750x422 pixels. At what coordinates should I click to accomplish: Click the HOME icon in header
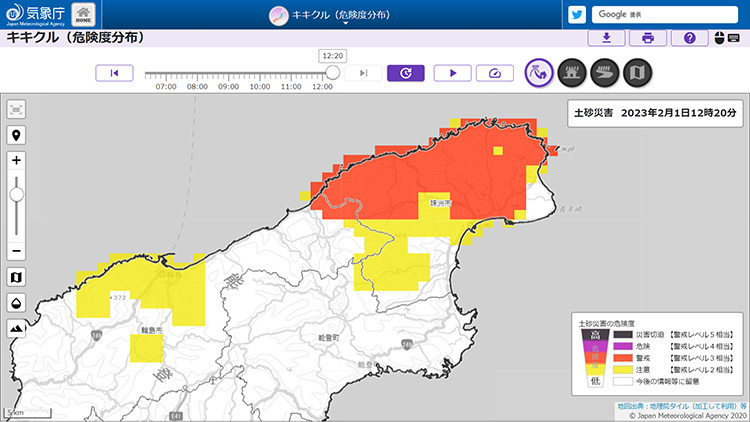pos(84,15)
